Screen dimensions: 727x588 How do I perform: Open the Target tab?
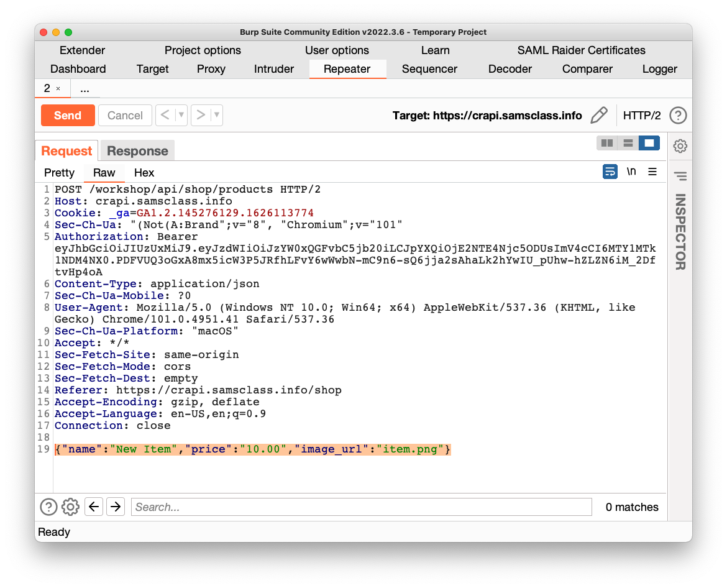point(152,69)
